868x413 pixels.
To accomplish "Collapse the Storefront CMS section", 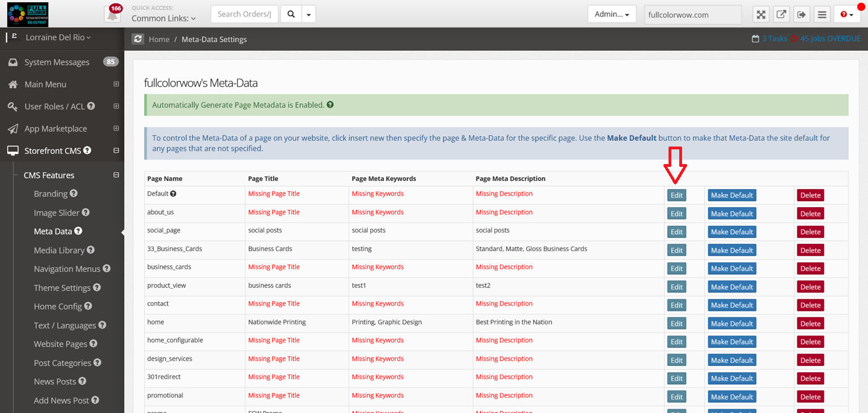I will point(116,151).
